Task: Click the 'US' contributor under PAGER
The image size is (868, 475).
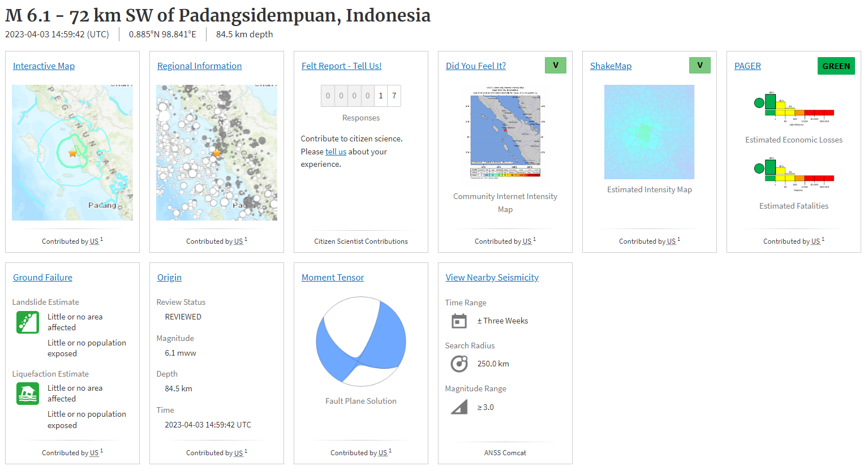Action: tap(816, 241)
